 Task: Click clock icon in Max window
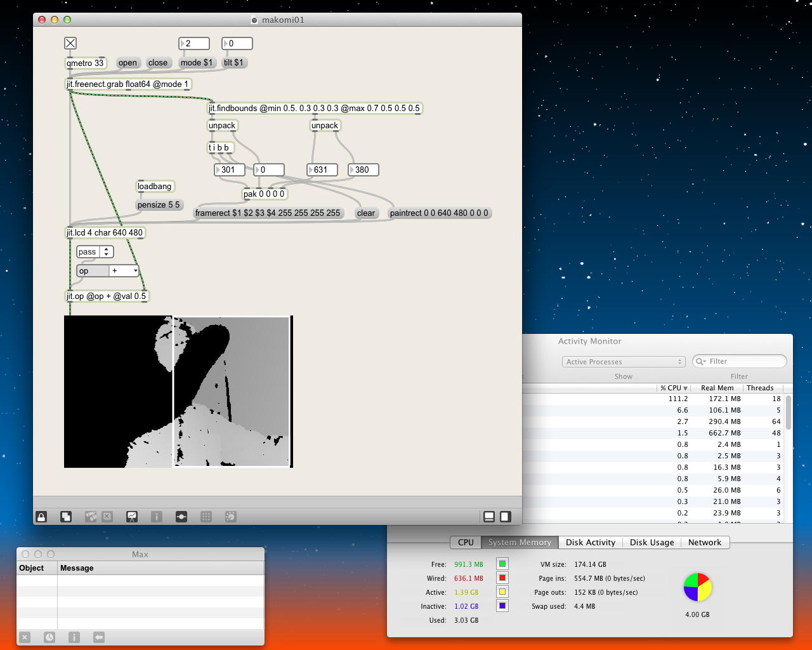(x=49, y=637)
